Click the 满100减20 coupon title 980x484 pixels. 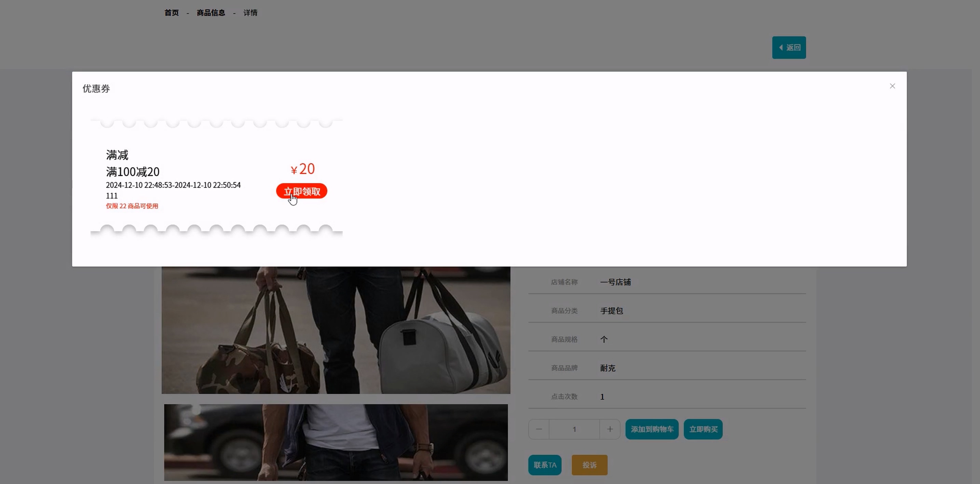coord(132,172)
